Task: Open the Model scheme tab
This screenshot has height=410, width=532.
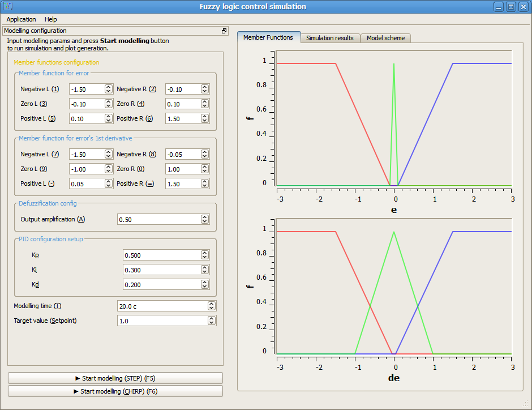Action: pyautogui.click(x=385, y=38)
